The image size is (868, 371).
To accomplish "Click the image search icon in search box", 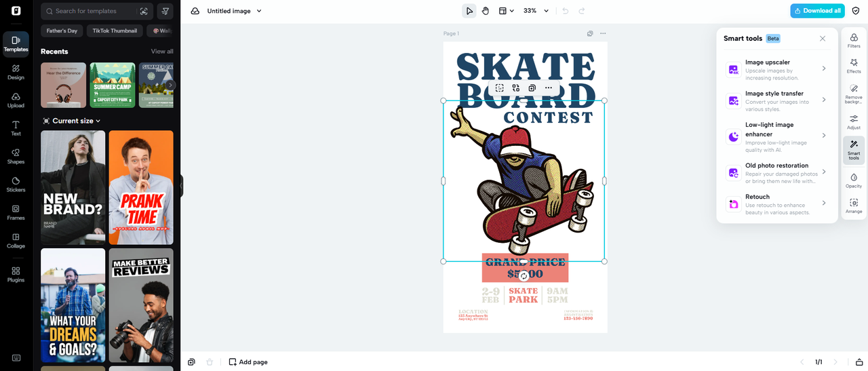I will (144, 11).
